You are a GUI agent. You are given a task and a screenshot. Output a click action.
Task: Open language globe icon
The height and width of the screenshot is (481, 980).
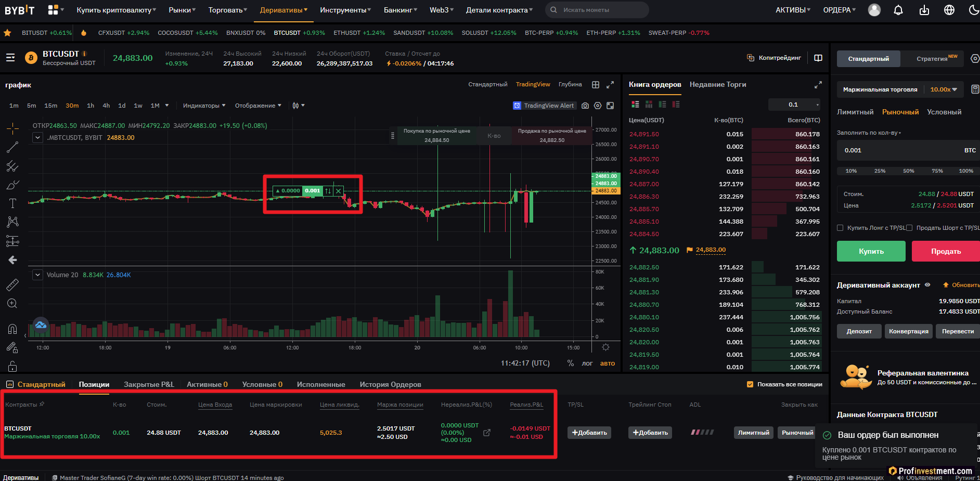pyautogui.click(x=949, y=10)
